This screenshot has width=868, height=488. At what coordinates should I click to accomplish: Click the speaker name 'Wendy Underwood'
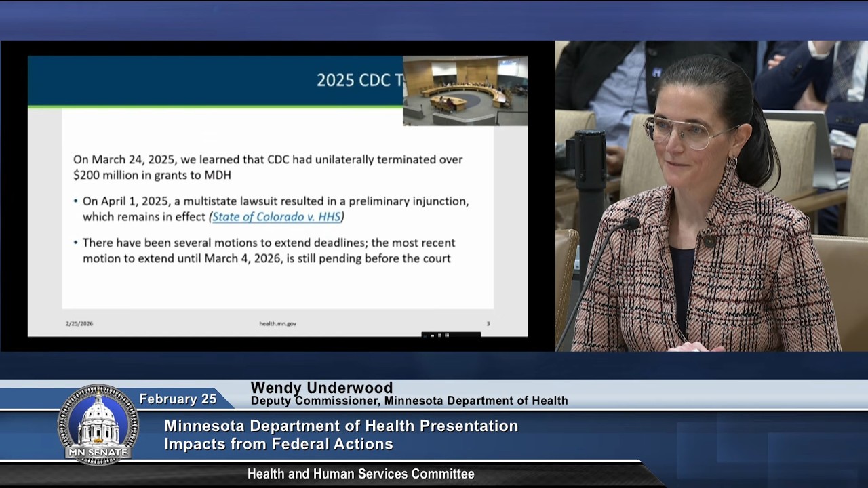point(321,388)
